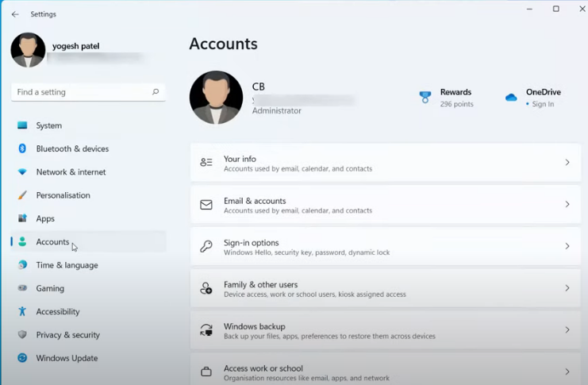Open Access work or school settings
Viewport: 588px width, 385px height.
263,369
